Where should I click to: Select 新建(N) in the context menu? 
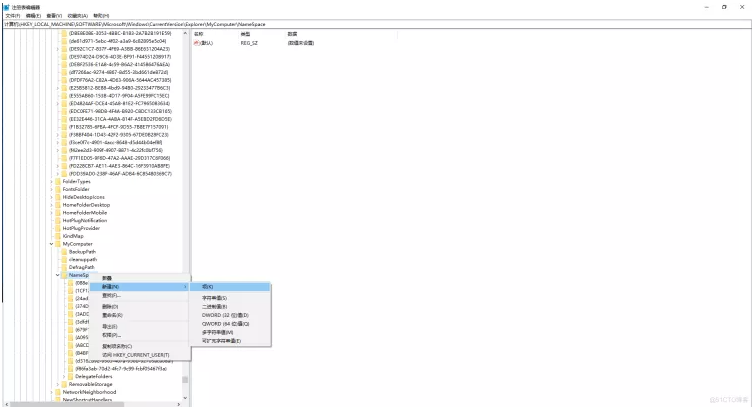click(x=139, y=286)
